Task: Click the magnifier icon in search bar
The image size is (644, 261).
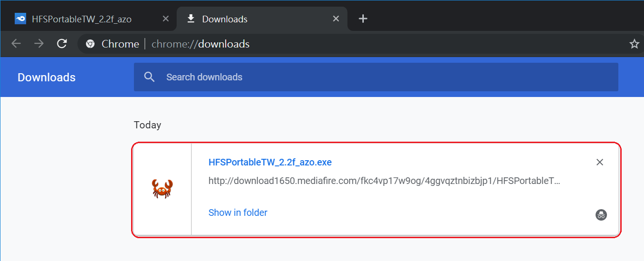Action: pyautogui.click(x=150, y=77)
